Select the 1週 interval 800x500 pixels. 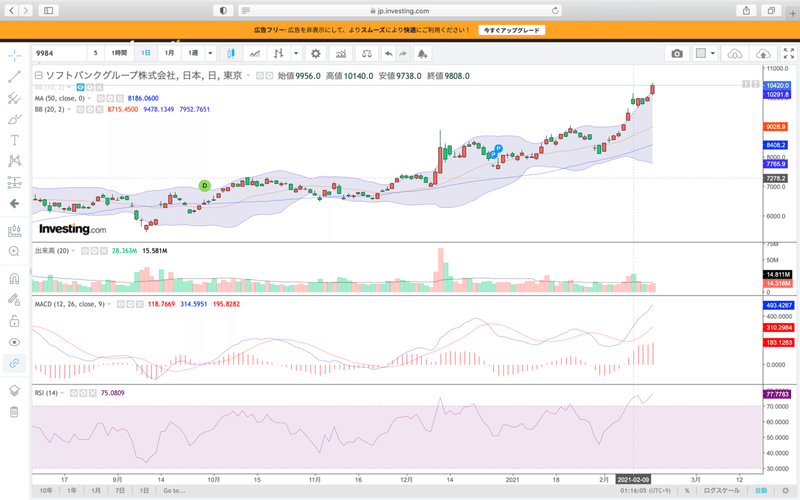click(193, 53)
